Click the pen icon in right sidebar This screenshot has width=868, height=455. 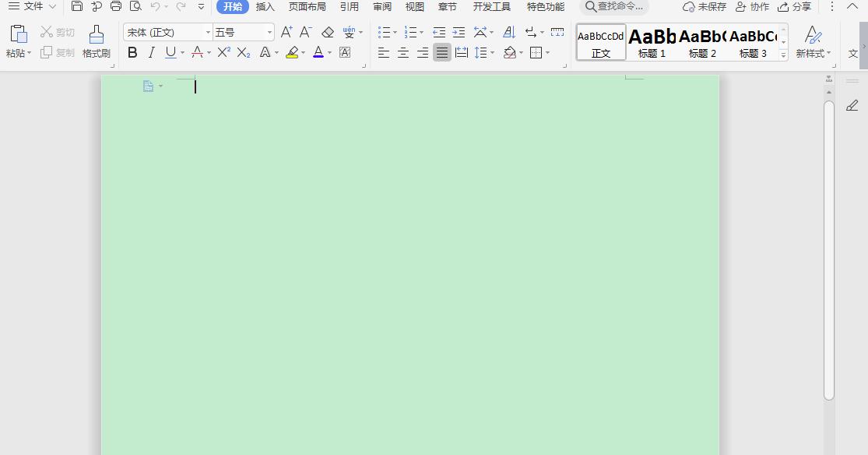(852, 105)
